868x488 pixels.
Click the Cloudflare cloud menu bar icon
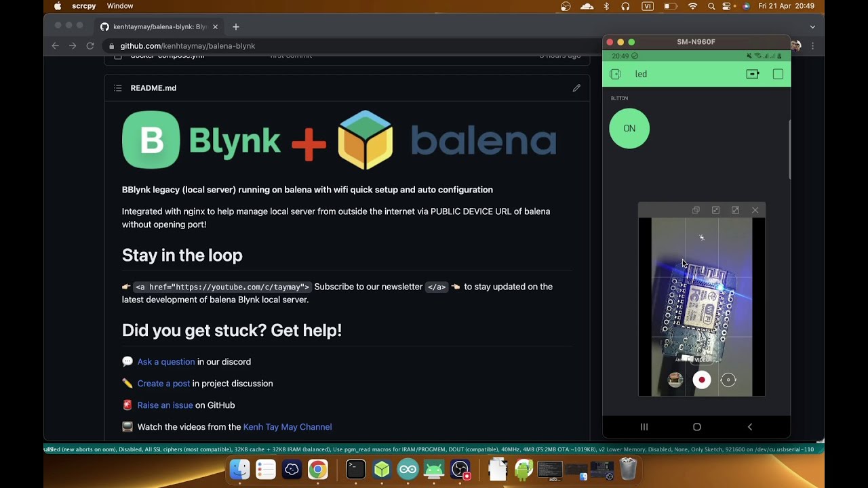coord(587,6)
